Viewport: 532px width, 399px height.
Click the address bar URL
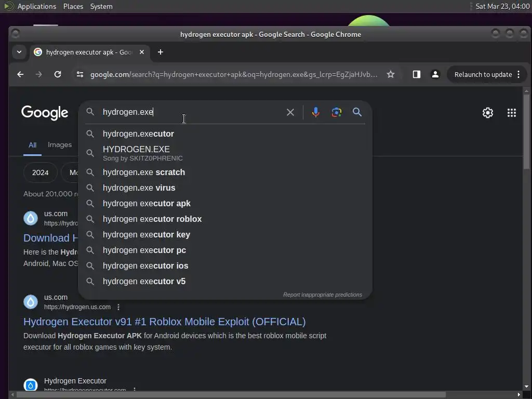(234, 74)
